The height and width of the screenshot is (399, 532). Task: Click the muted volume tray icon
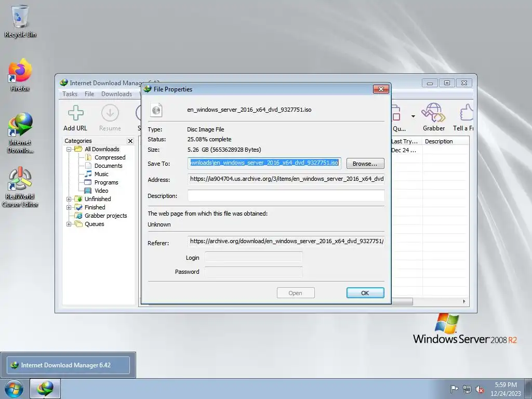[480, 389]
